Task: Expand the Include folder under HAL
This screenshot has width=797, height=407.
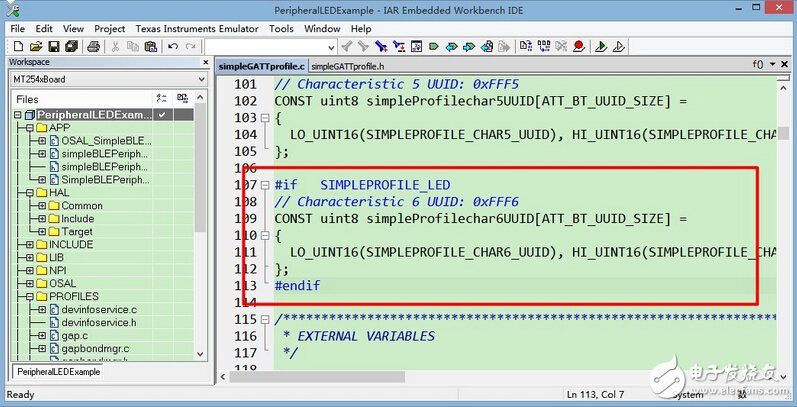Action: click(x=42, y=218)
